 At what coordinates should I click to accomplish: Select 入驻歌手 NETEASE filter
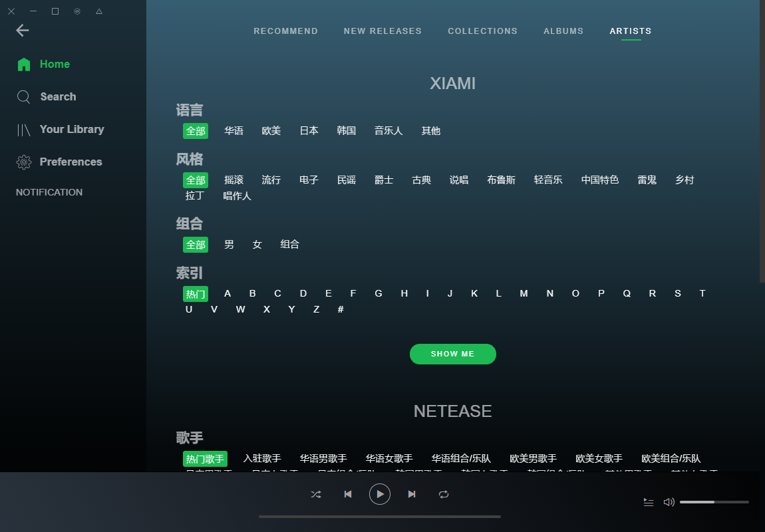[x=262, y=459]
